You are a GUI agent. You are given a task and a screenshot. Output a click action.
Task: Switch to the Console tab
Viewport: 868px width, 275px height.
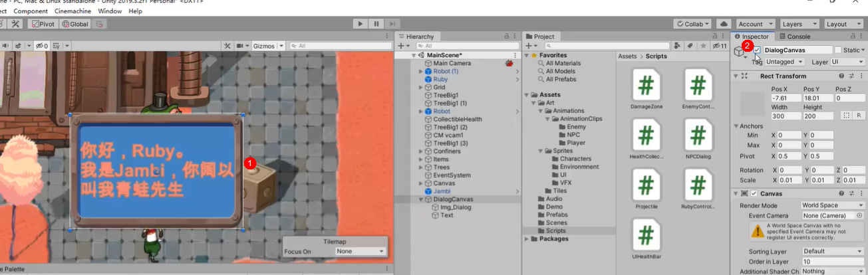795,37
